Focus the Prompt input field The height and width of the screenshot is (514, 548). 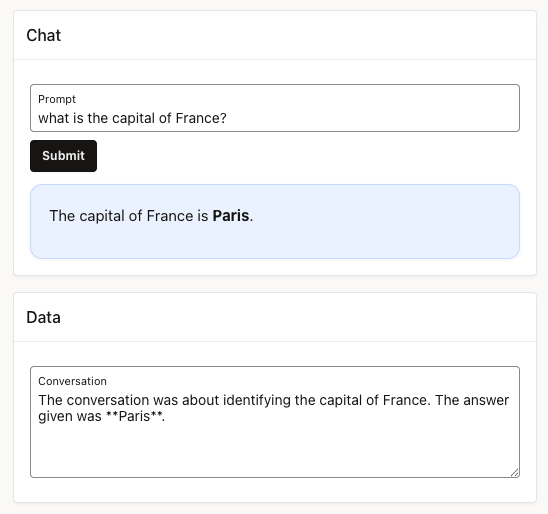click(x=275, y=108)
